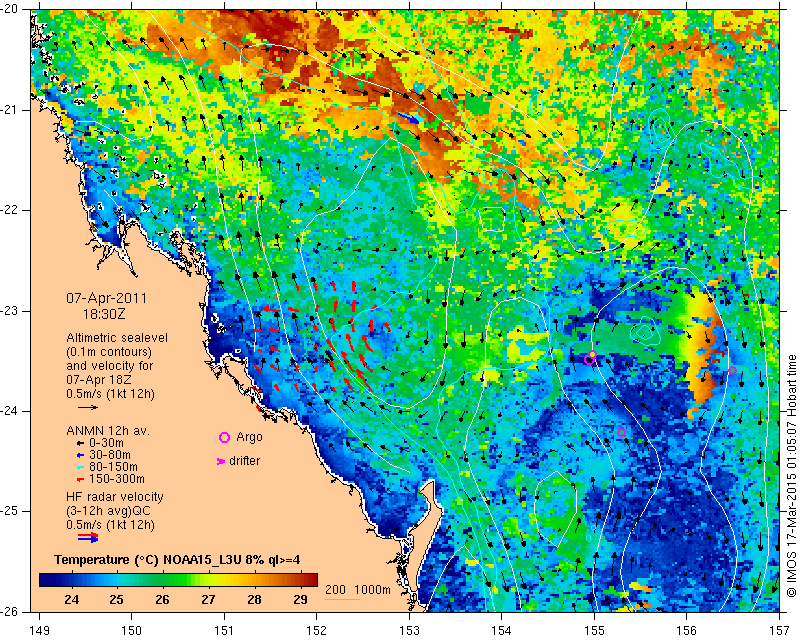
Task: Click longitude axis label 151
Action: (x=224, y=630)
